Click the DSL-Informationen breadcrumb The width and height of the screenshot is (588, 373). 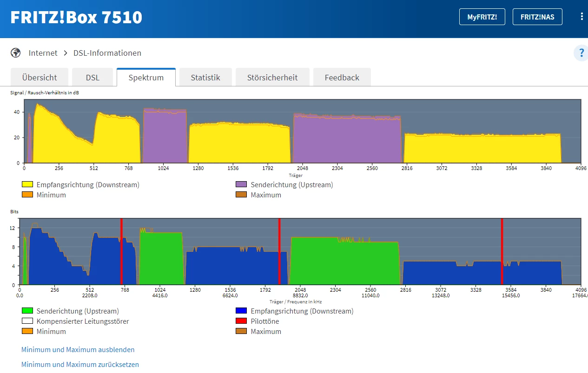[x=107, y=53]
